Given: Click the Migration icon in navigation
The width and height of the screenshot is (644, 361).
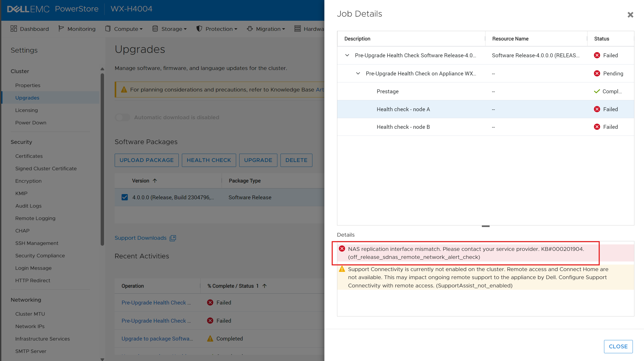Looking at the screenshot, I should (250, 29).
